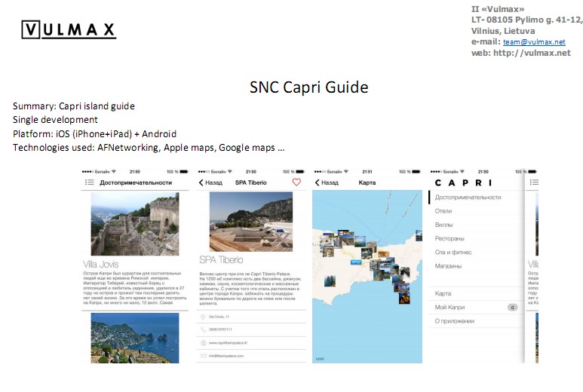
Task: Open the www.capritiberiopalace.it website row
Action: (x=251, y=342)
